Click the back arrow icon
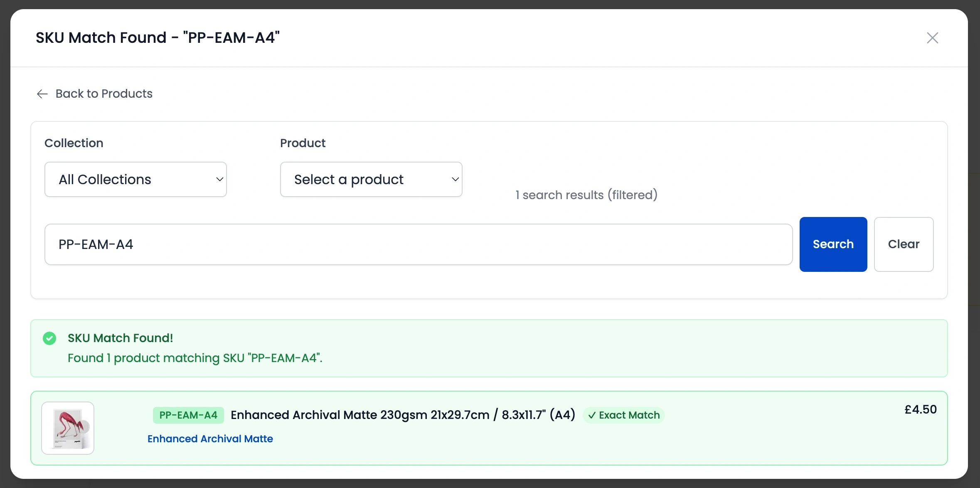The height and width of the screenshot is (488, 980). tap(42, 94)
